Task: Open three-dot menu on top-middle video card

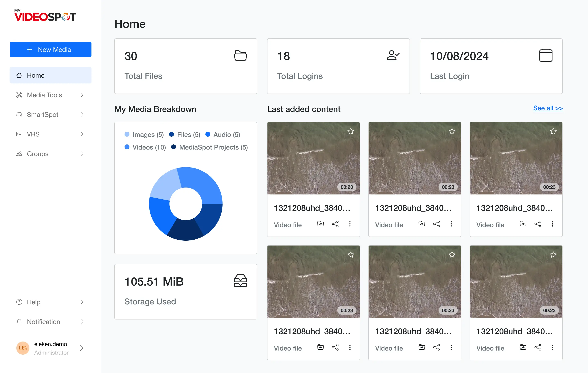Action: (x=451, y=224)
